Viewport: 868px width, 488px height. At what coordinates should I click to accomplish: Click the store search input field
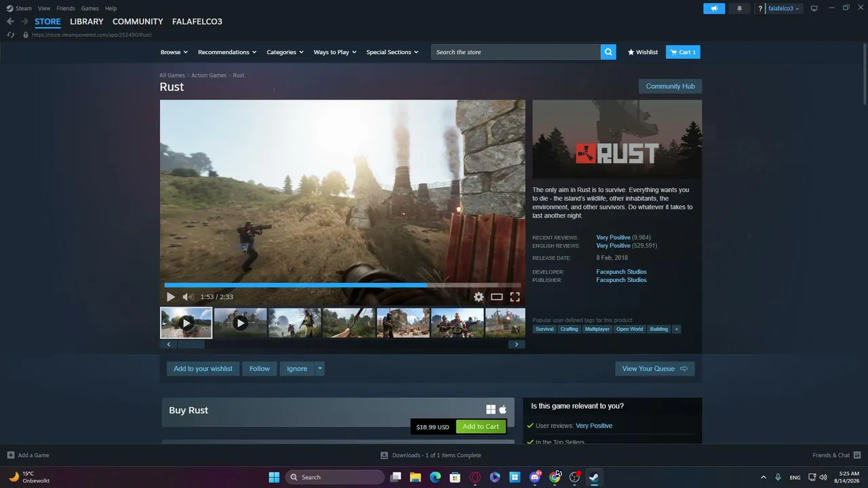point(516,52)
